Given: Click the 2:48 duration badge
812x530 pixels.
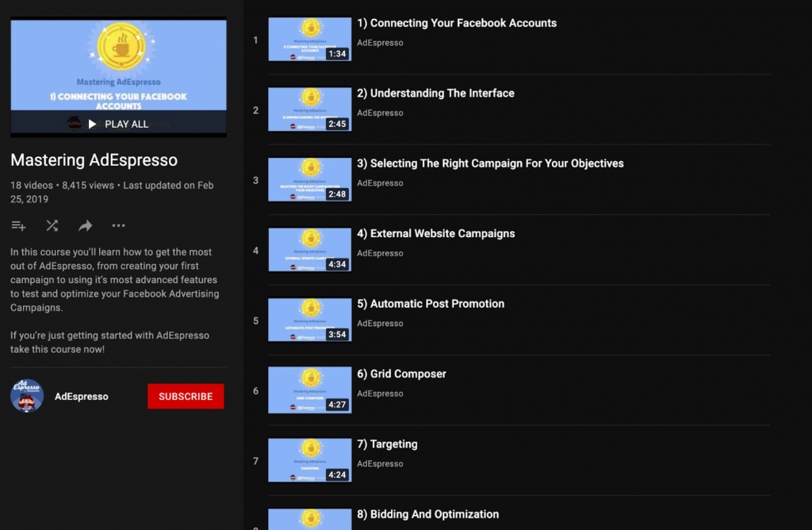Looking at the screenshot, I should [337, 194].
